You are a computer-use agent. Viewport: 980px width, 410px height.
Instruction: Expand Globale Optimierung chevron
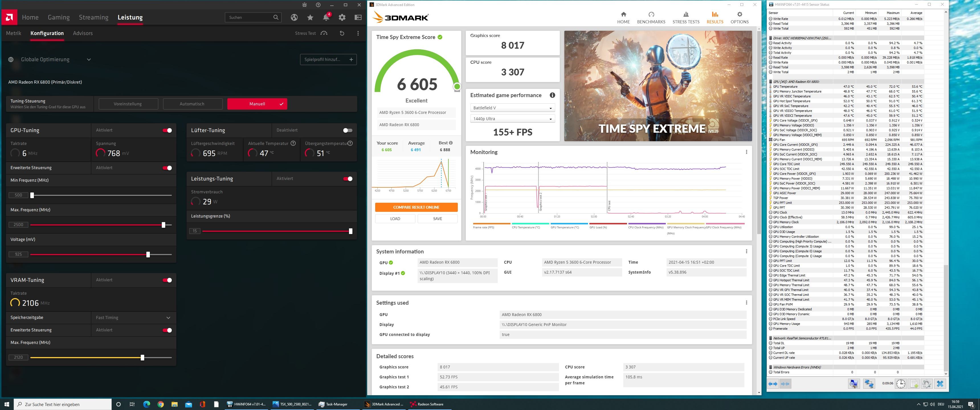(89, 59)
